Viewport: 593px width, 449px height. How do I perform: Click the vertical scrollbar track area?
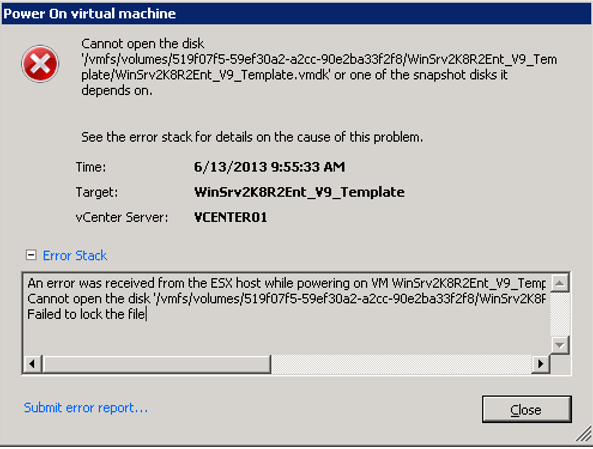(560, 314)
